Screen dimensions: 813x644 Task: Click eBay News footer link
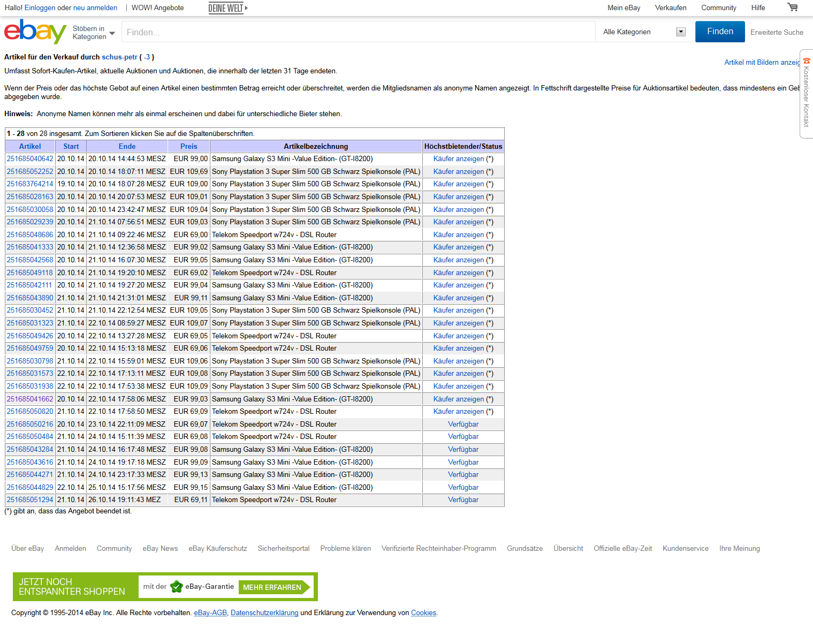pyautogui.click(x=160, y=549)
